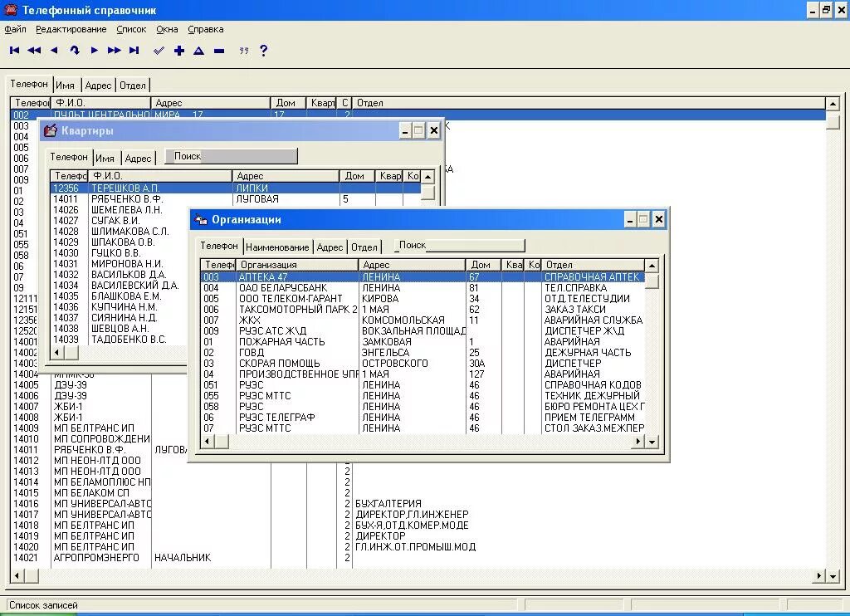850x616 pixels.
Task: Click the fast-forward double-arrow icon
Action: [114, 51]
